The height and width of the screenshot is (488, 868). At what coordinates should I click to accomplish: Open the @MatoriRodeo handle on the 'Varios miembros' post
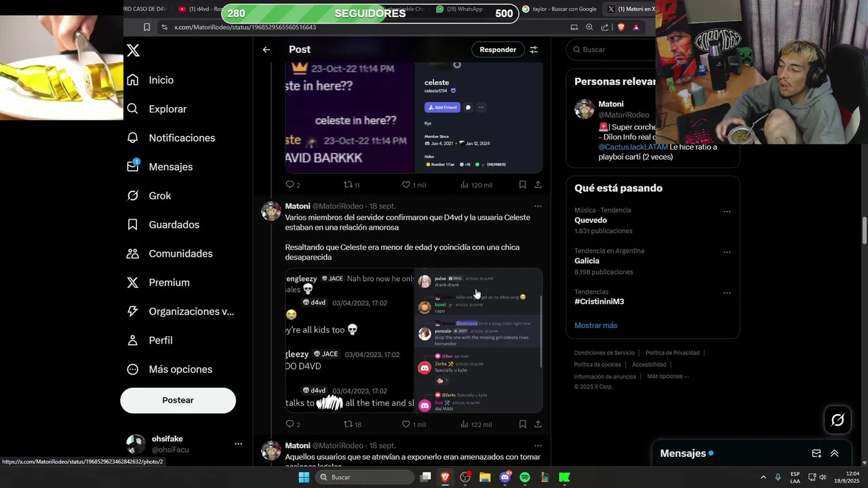point(338,206)
